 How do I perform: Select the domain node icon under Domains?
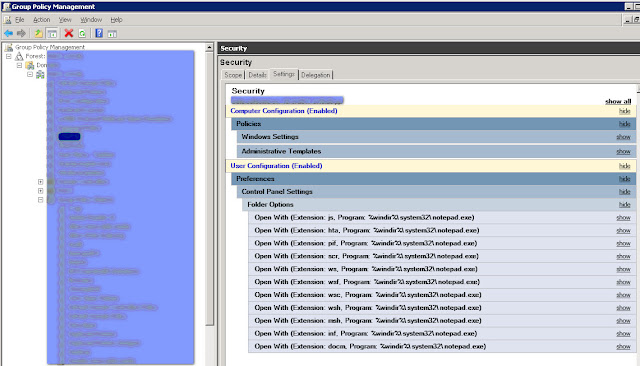click(40, 74)
